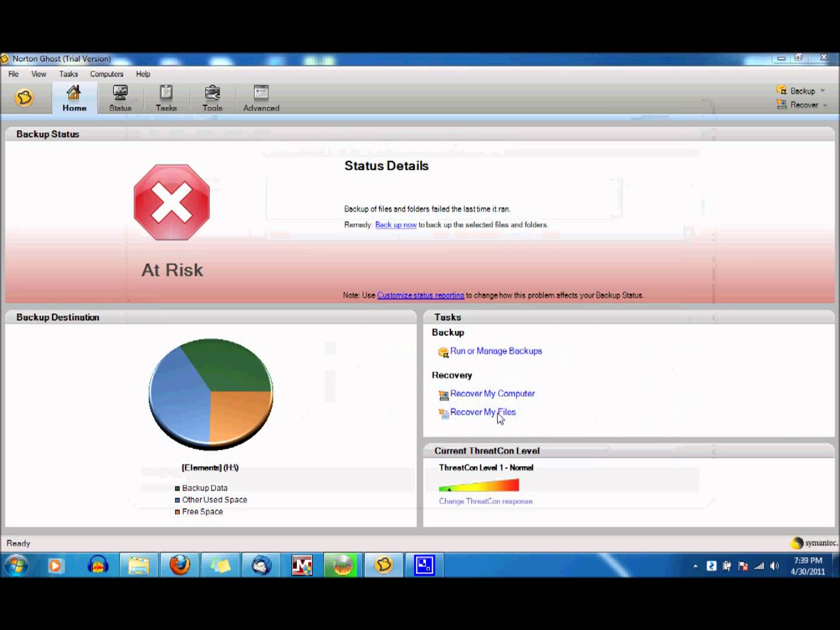
Task: Click the ThreatCon Level 1 - Normal text
Action: [x=486, y=468]
